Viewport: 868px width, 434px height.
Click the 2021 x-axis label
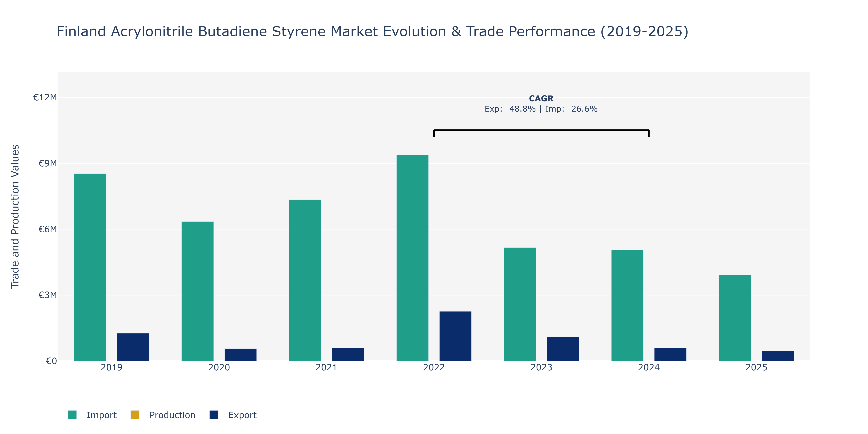point(327,367)
